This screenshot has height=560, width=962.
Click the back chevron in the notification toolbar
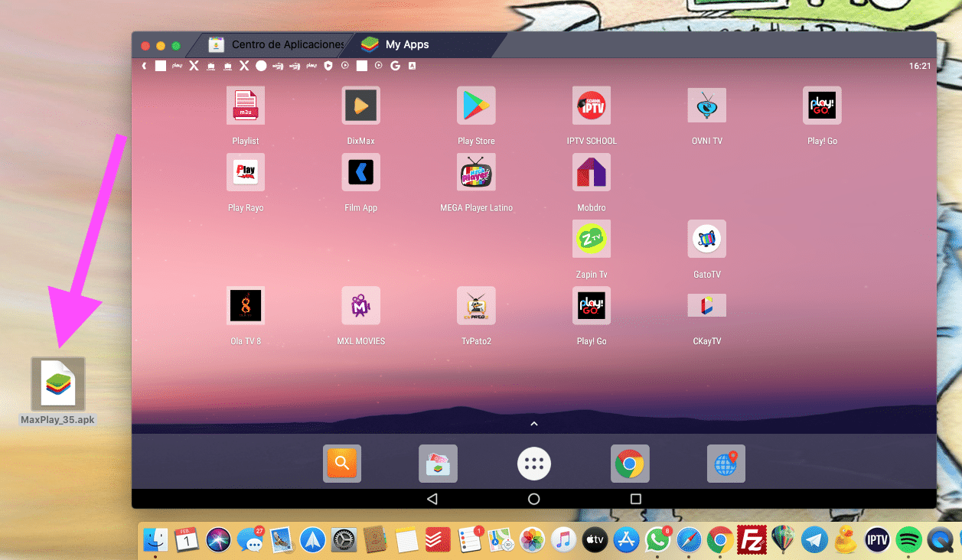click(144, 66)
